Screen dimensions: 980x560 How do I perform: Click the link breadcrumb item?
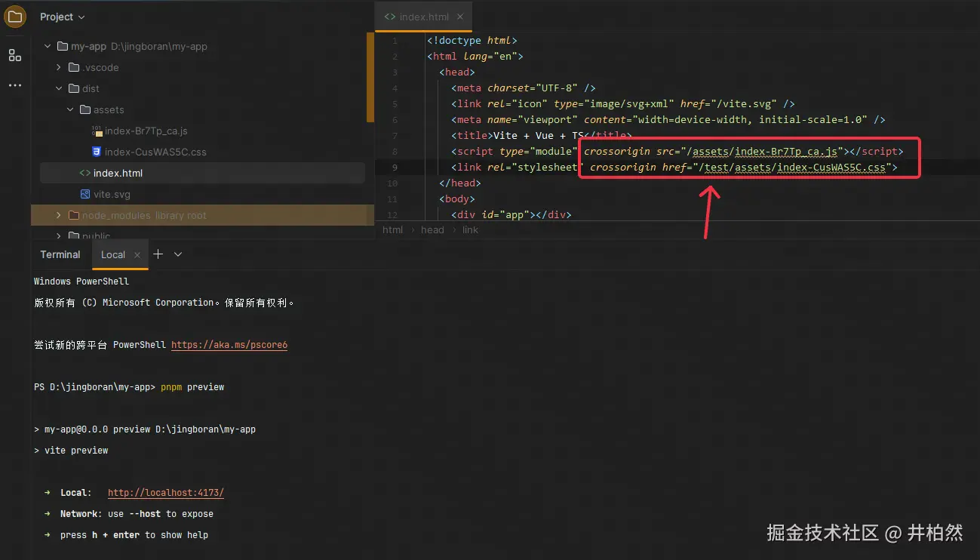470,229
